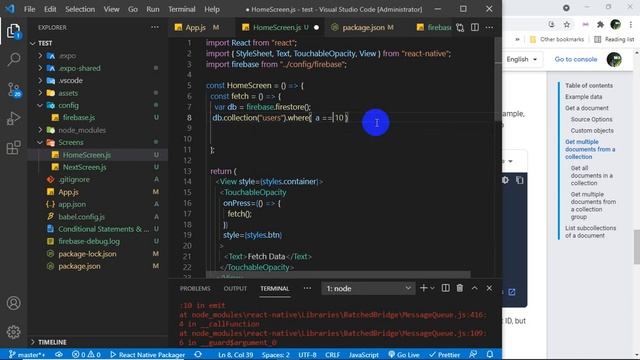This screenshot has height=360, width=640.
Task: Open the Run and Debug view
Action: pos(13,118)
